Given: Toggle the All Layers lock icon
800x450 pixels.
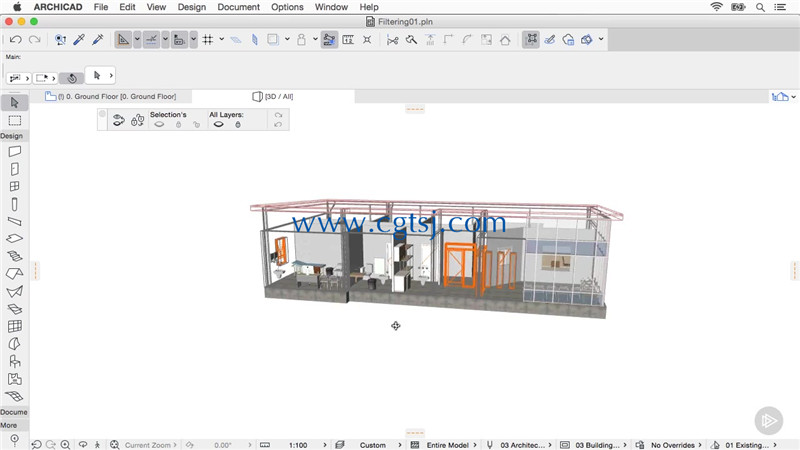Looking at the screenshot, I should tap(238, 124).
